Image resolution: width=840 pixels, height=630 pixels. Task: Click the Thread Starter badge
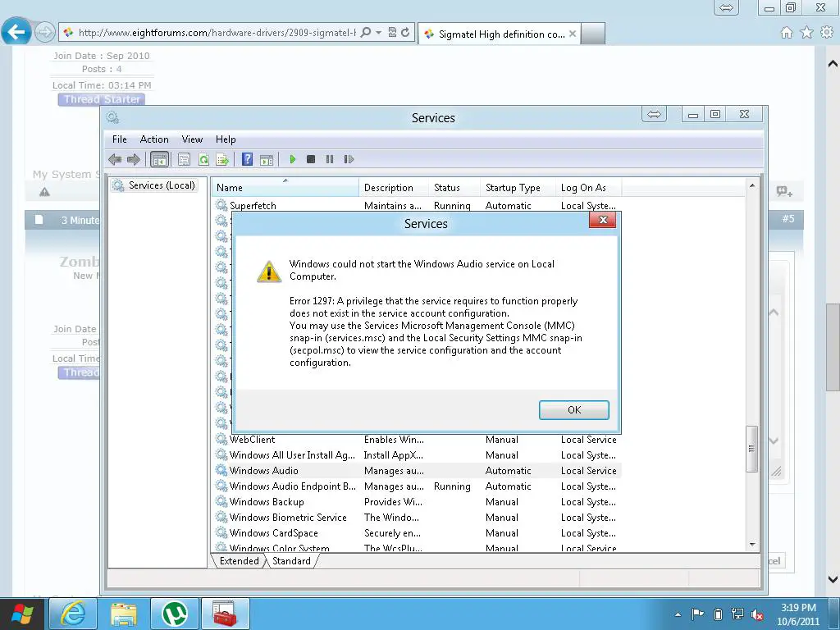(103, 99)
